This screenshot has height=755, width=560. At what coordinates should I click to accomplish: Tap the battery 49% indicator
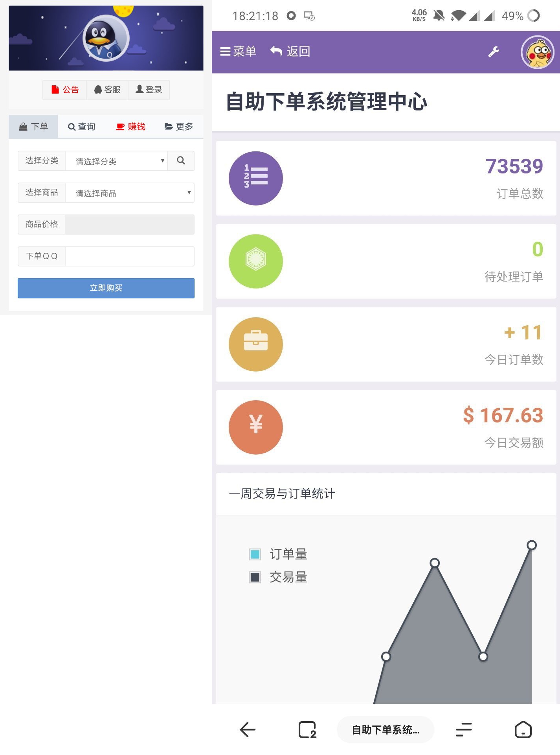[521, 16]
